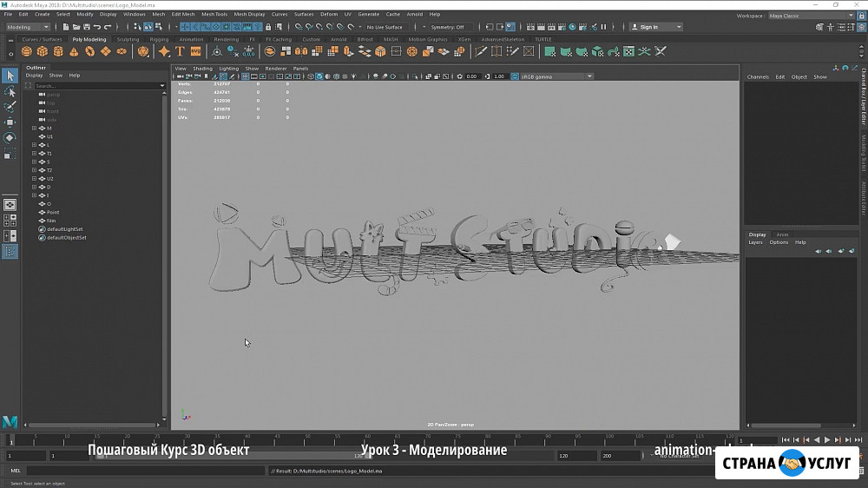This screenshot has width=868, height=488.
Task: Activate the Rotate tool
Action: [10, 138]
